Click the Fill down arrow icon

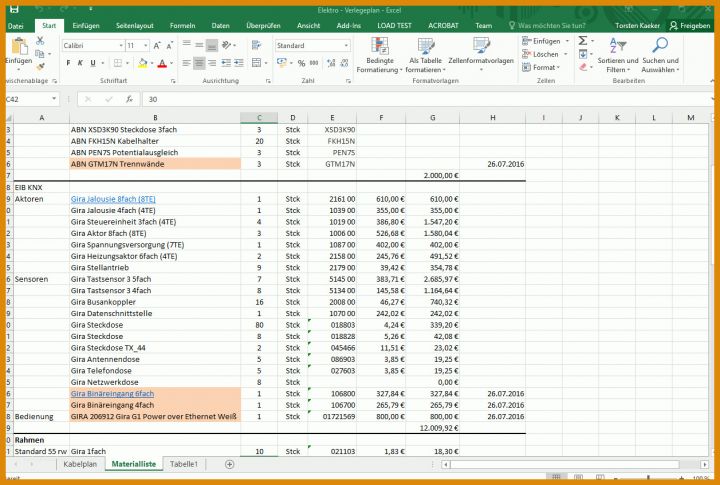coord(583,54)
